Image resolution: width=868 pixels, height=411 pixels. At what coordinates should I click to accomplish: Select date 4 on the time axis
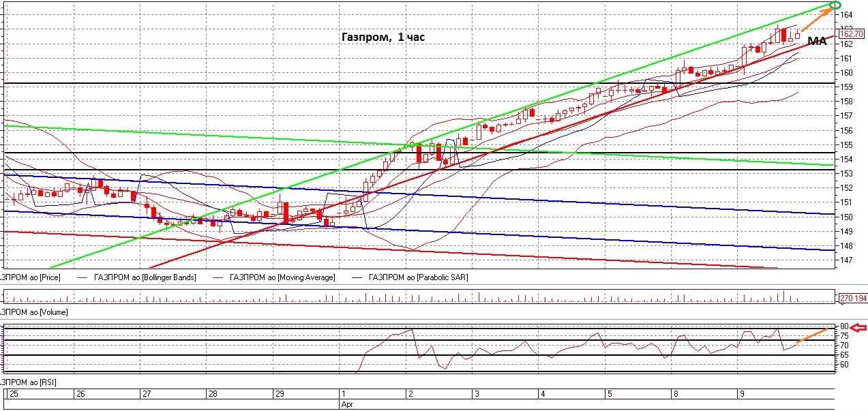pos(543,394)
